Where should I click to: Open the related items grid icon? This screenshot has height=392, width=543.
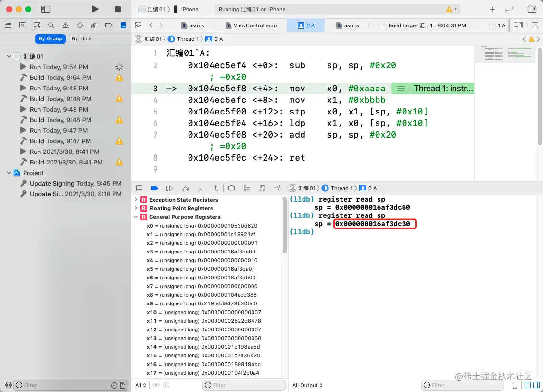coord(138,25)
